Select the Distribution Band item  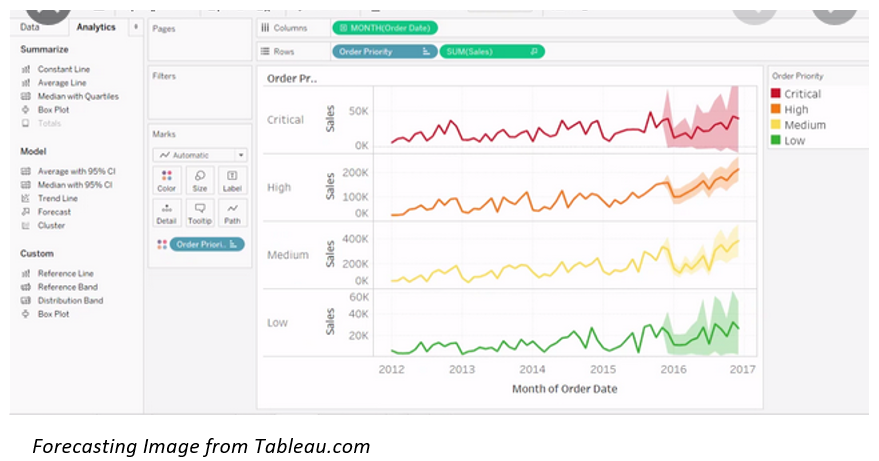pyautogui.click(x=67, y=300)
